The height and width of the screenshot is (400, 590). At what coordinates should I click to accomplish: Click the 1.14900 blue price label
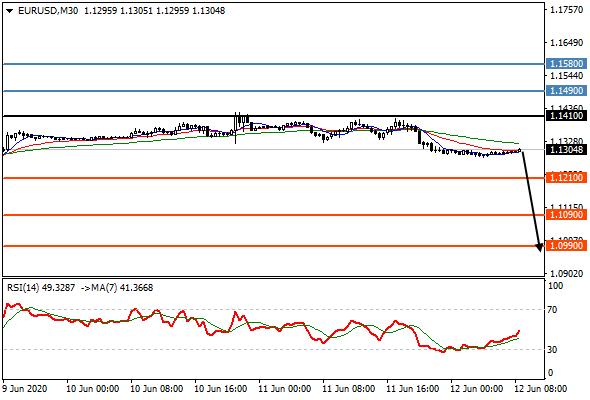click(566, 91)
